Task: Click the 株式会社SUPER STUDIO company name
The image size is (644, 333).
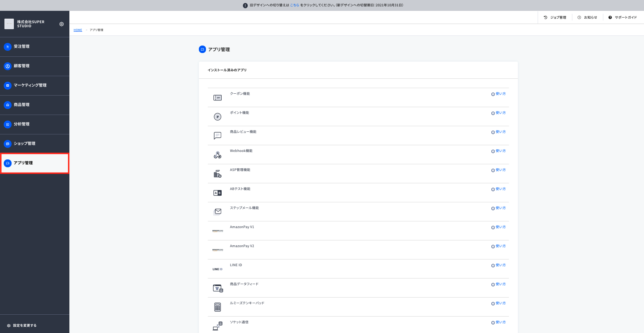Action: tap(31, 24)
